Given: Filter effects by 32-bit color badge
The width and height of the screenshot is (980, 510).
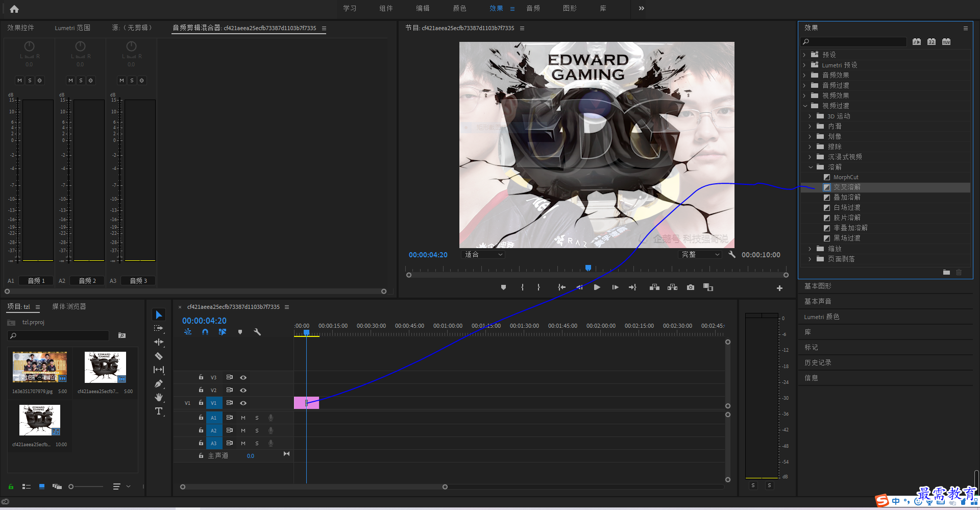Looking at the screenshot, I should (932, 42).
